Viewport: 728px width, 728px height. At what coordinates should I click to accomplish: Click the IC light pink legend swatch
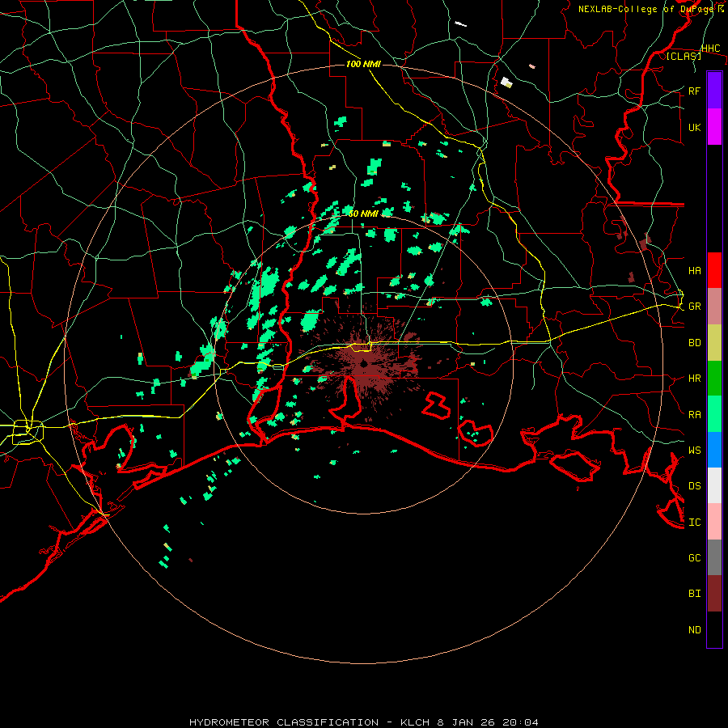click(x=714, y=522)
